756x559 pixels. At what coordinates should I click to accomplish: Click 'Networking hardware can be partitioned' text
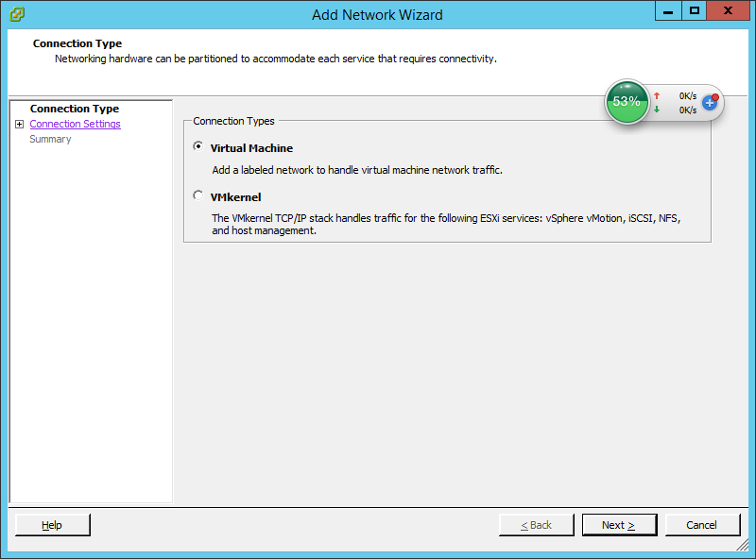tap(276, 59)
